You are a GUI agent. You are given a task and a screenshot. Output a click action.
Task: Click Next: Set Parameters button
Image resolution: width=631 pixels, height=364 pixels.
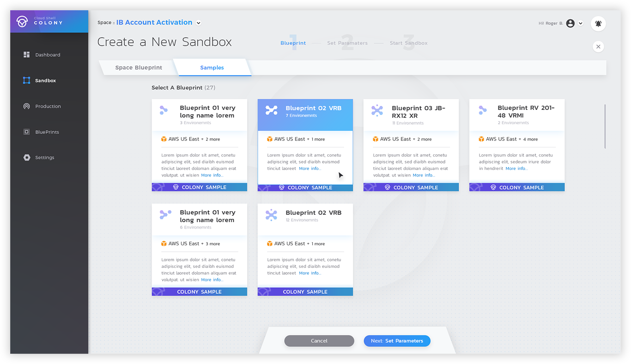point(397,341)
